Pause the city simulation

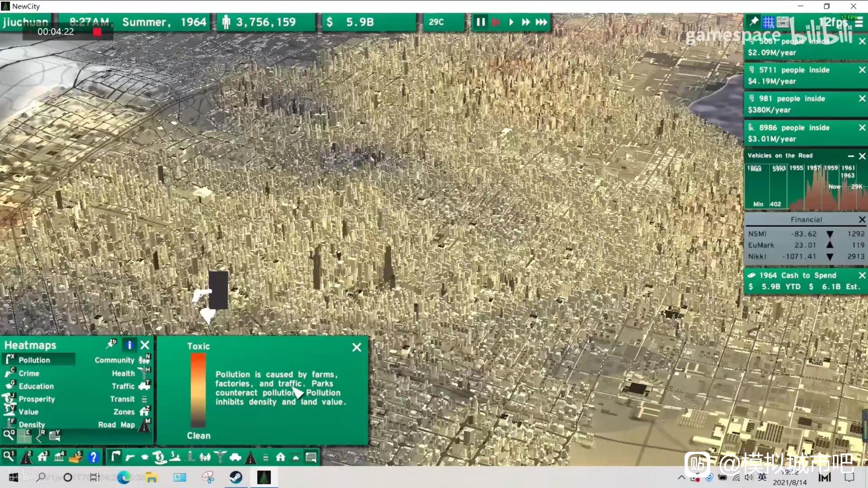tap(480, 22)
